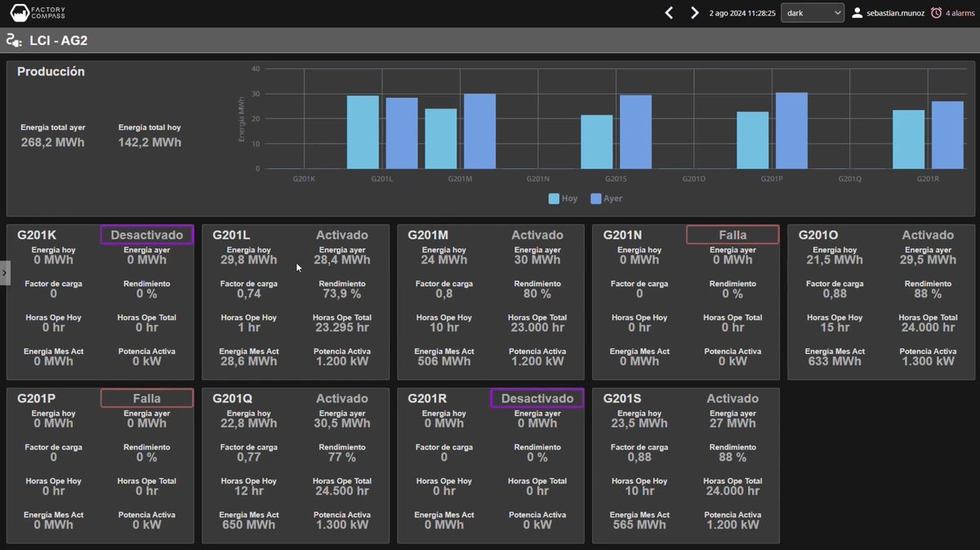Click the G201Q label on chart axis
Image resolution: width=980 pixels, height=550 pixels.
point(850,179)
